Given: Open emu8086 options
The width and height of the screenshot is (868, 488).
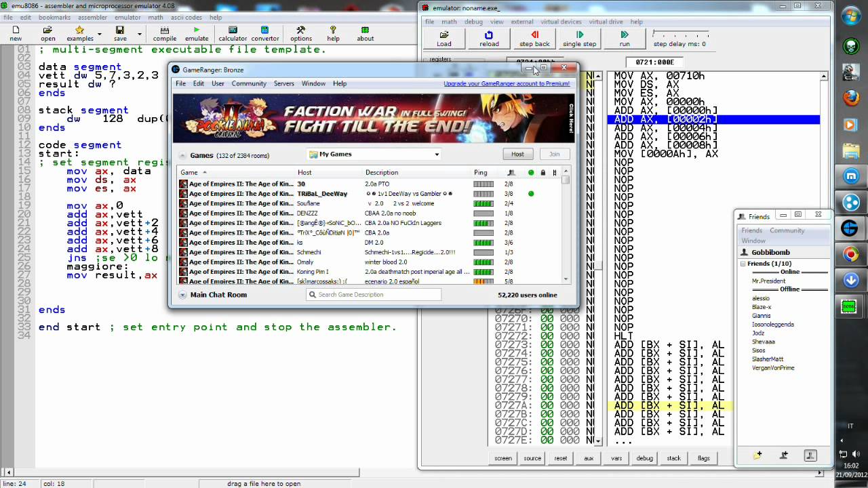Looking at the screenshot, I should 301,34.
